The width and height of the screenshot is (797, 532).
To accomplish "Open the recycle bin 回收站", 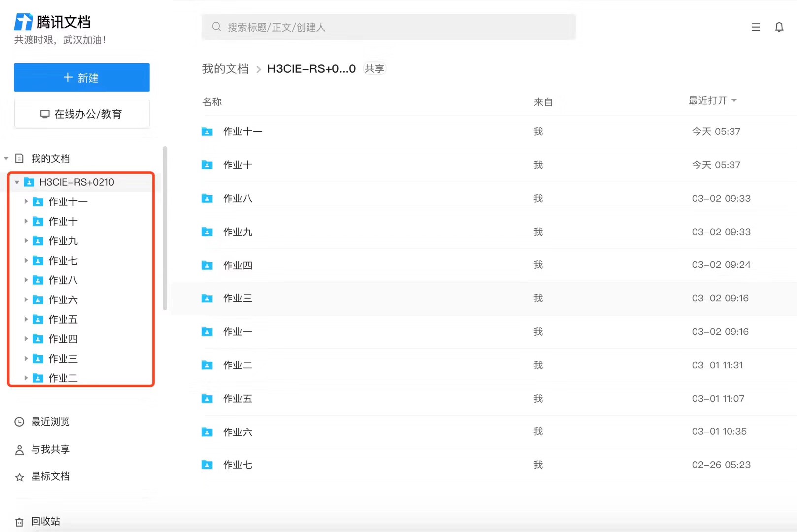I will 45,521.
